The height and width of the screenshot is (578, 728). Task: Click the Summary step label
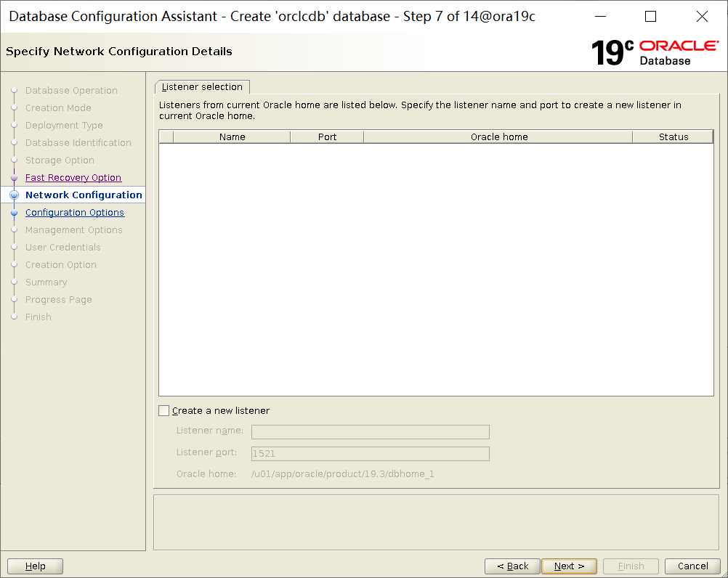point(46,282)
